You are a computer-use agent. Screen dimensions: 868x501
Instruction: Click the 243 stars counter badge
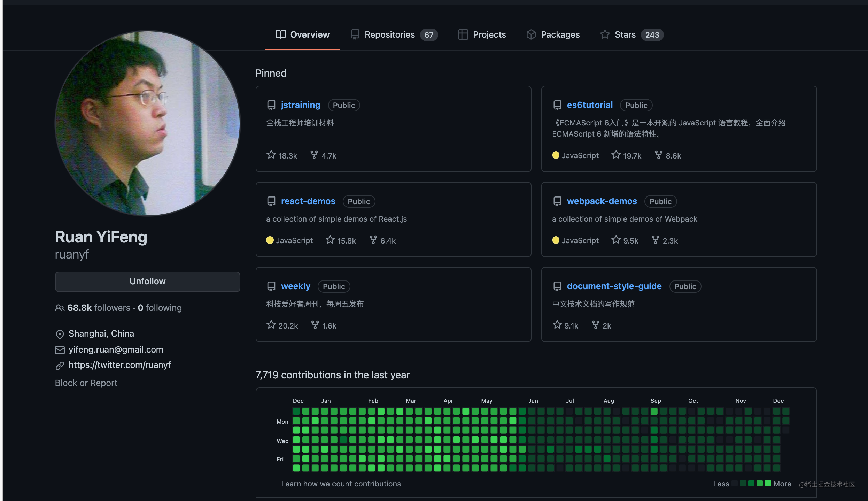coord(652,35)
